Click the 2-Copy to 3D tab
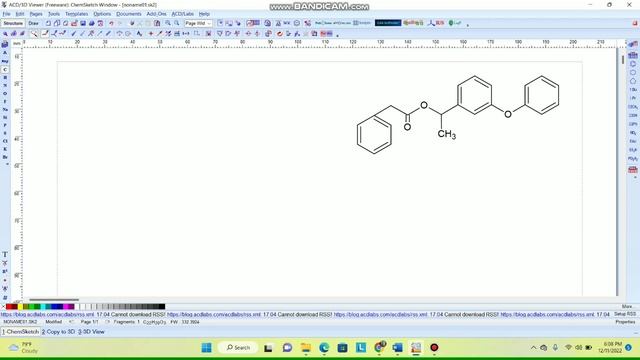 coord(58,332)
